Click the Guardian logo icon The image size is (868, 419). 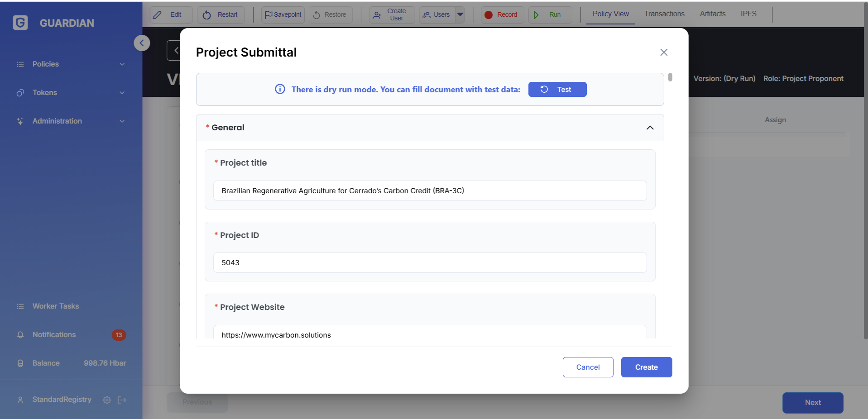pyautogui.click(x=20, y=23)
